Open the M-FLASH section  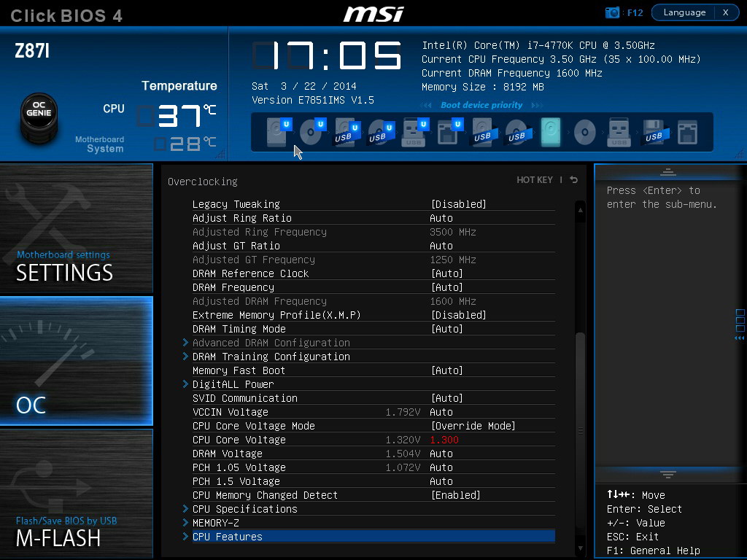76,494
